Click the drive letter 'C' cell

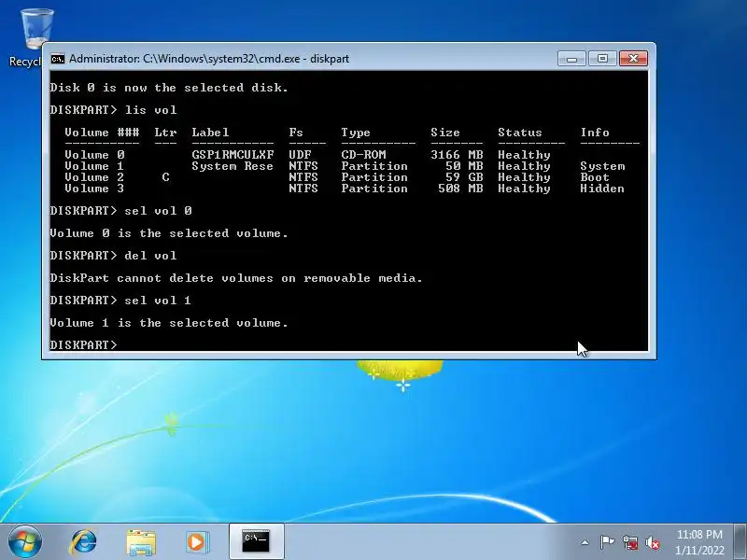pyautogui.click(x=165, y=177)
